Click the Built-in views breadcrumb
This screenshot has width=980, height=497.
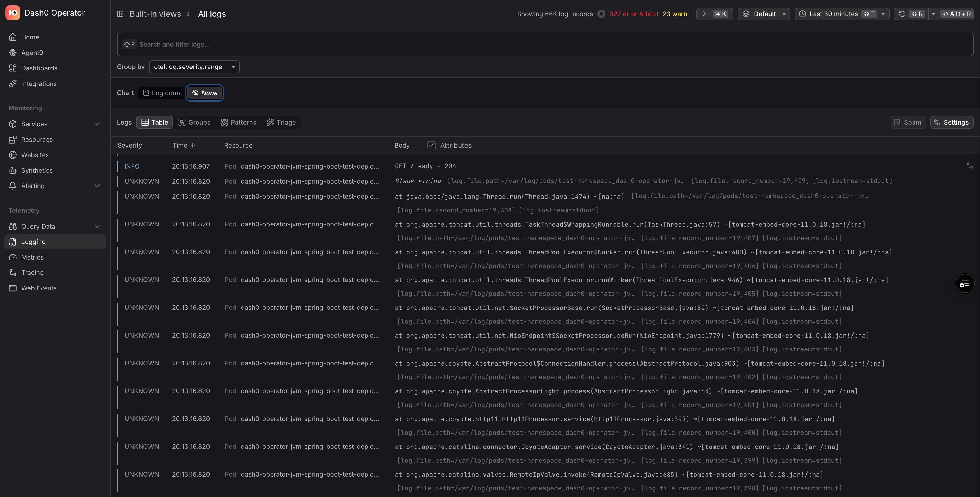tap(155, 14)
